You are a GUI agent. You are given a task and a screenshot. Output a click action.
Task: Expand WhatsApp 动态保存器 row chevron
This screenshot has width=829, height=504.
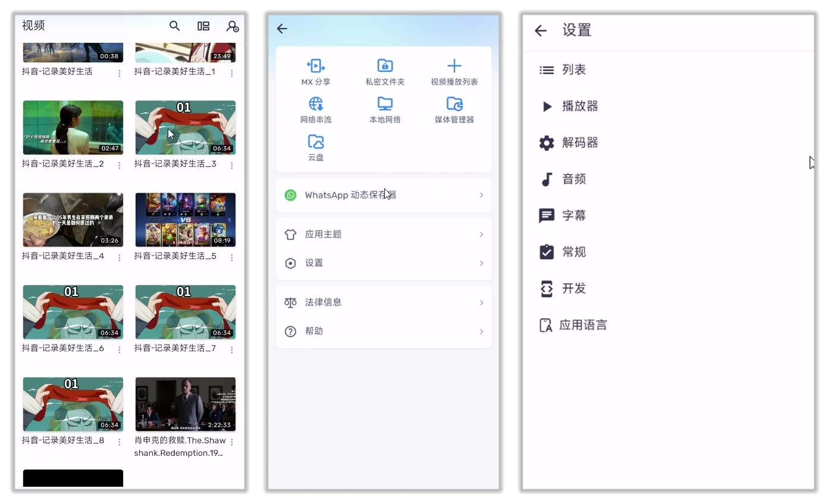[x=481, y=195]
